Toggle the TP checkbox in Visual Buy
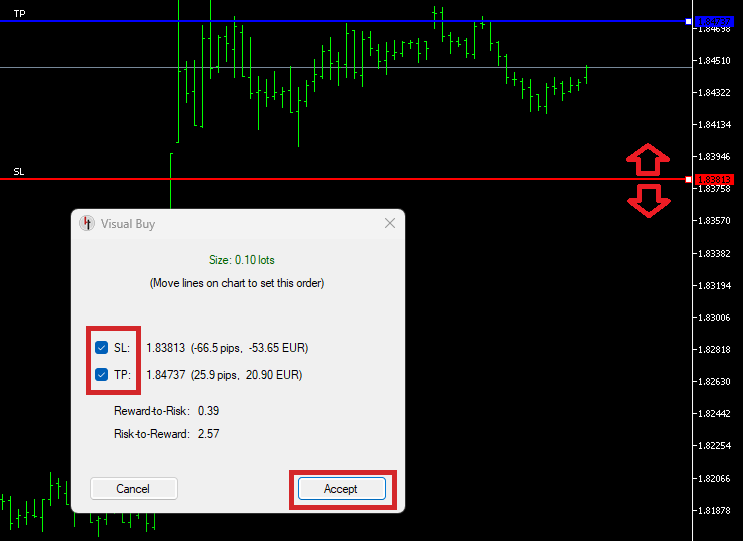This screenshot has width=743, height=541. (x=101, y=375)
